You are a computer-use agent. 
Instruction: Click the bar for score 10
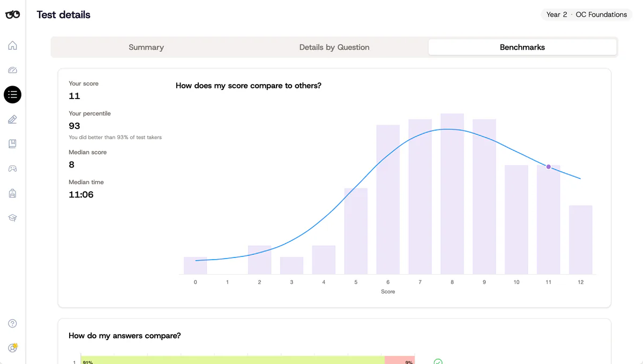(517, 219)
